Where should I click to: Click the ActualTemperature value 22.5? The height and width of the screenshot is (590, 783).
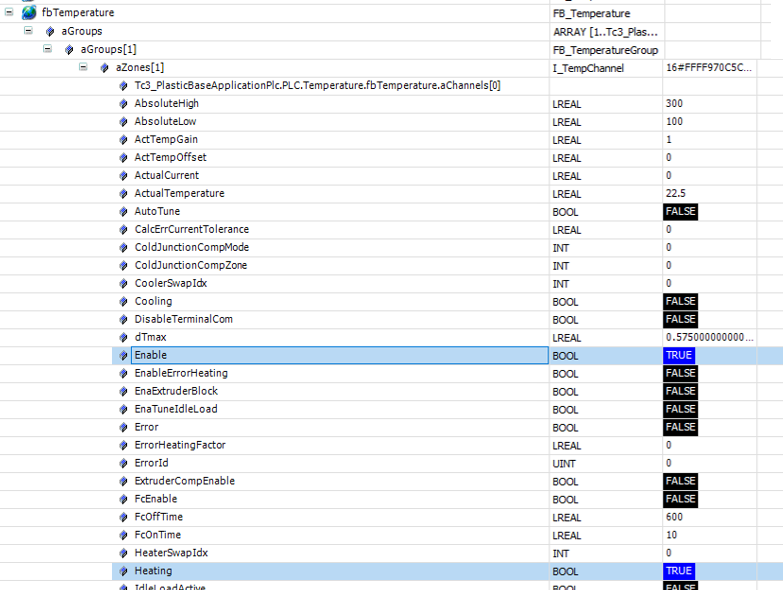pos(676,193)
